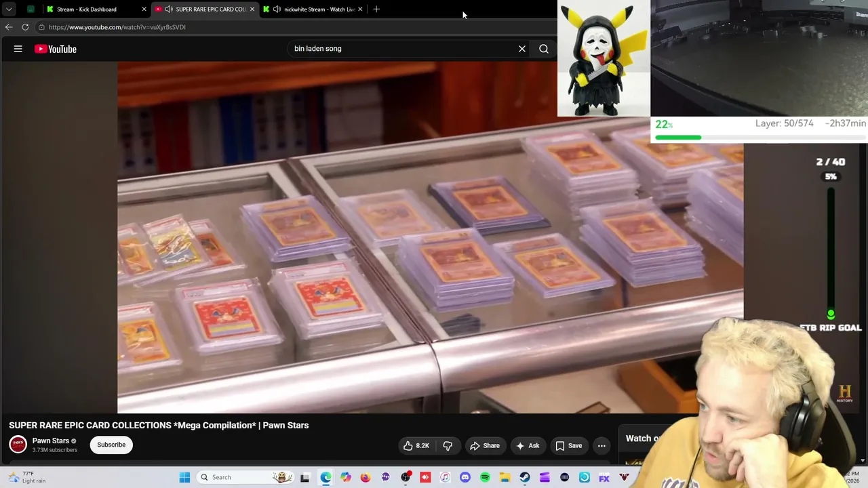Screen dimensions: 868x488
Task: Open Microsoft Edge from the taskbar
Action: (x=326, y=477)
